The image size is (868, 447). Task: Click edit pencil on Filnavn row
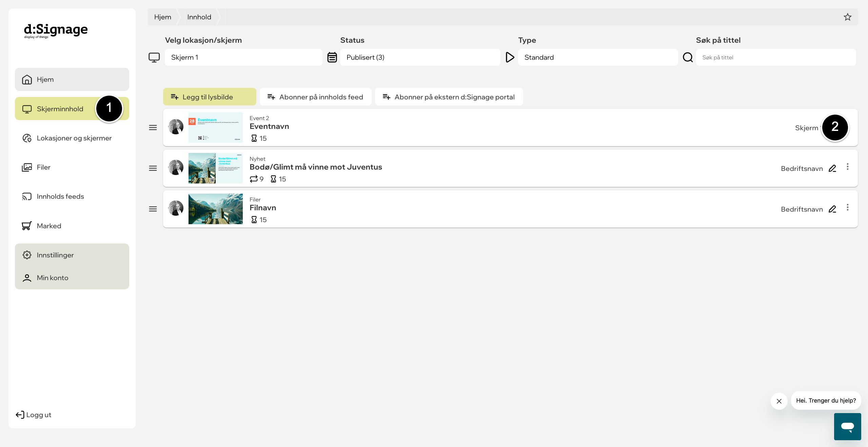[x=832, y=209]
